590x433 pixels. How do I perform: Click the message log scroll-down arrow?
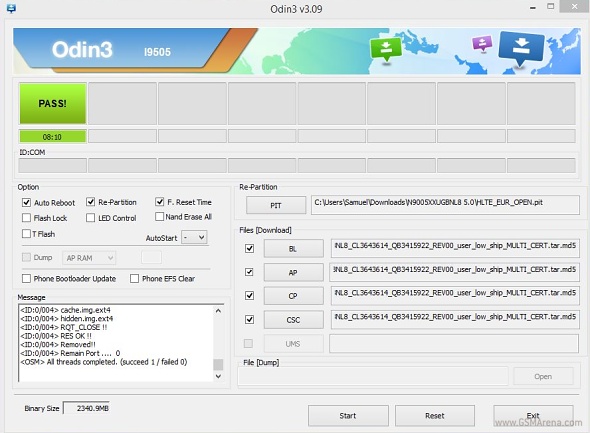coord(218,376)
